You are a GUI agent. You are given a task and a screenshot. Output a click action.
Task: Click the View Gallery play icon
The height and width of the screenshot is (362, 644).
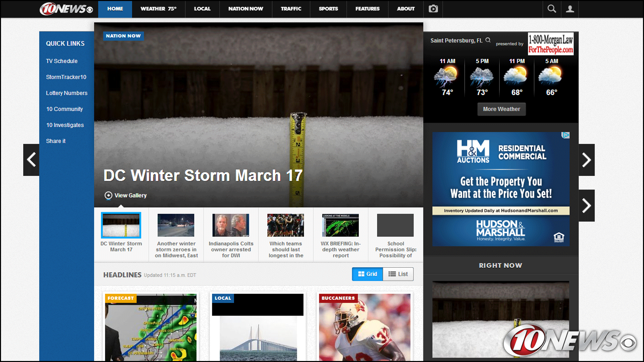pyautogui.click(x=108, y=195)
